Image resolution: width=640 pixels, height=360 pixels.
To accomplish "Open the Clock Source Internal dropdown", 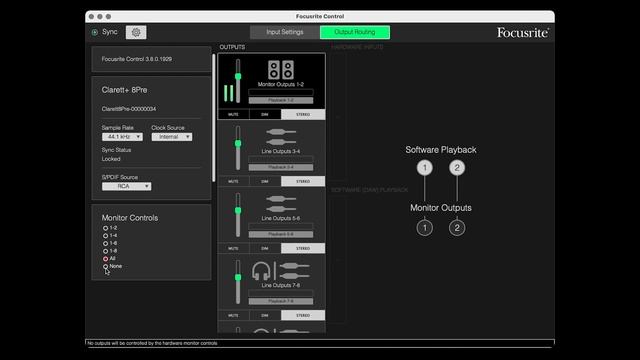I will click(172, 137).
